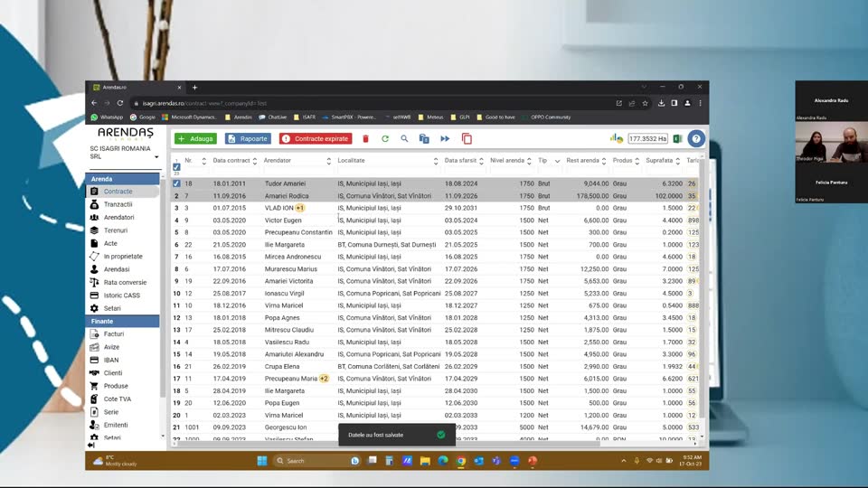The image size is (868, 488).
Task: Click the 177.3532 Ha total field
Action: 647,139
